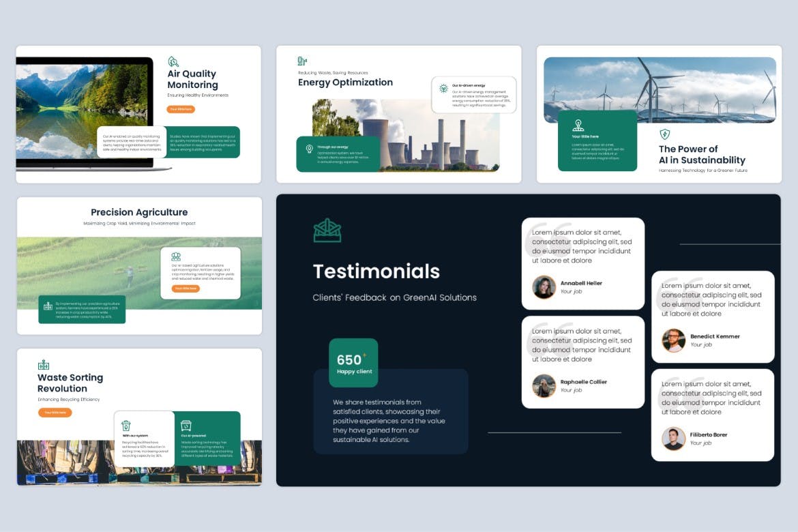Click trash bin icon in white waste card
This screenshot has height=532, width=798.
126,426
